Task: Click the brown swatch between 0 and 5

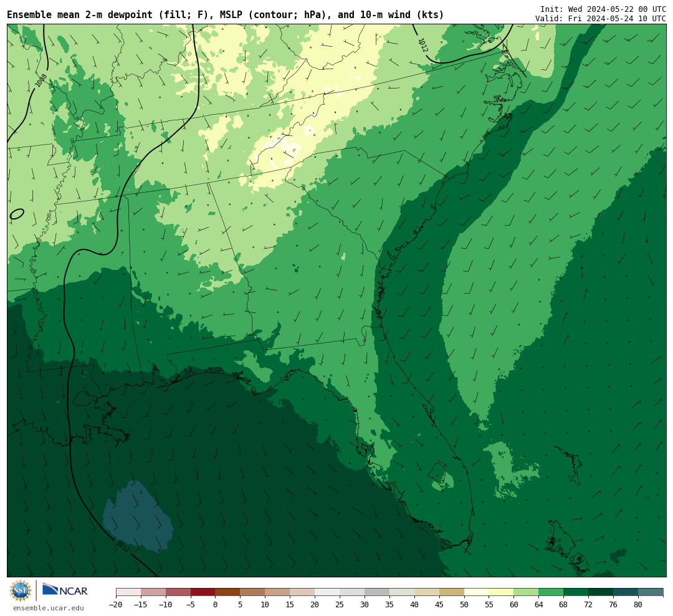Action: click(x=227, y=592)
